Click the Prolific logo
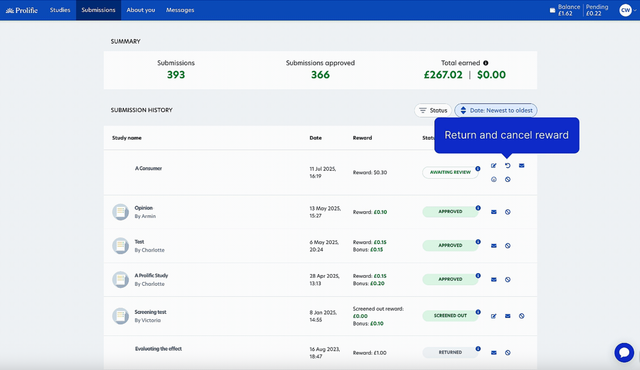This screenshot has width=640, height=370. [x=22, y=10]
